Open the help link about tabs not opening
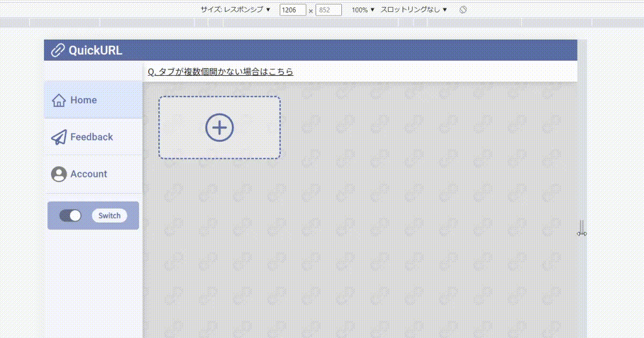 click(x=221, y=71)
